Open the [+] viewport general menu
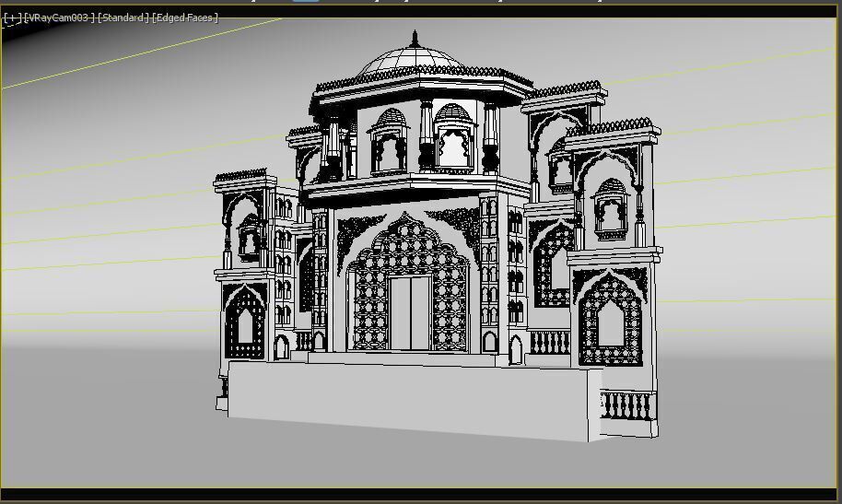Image resolution: width=842 pixels, height=504 pixels. click(12, 18)
